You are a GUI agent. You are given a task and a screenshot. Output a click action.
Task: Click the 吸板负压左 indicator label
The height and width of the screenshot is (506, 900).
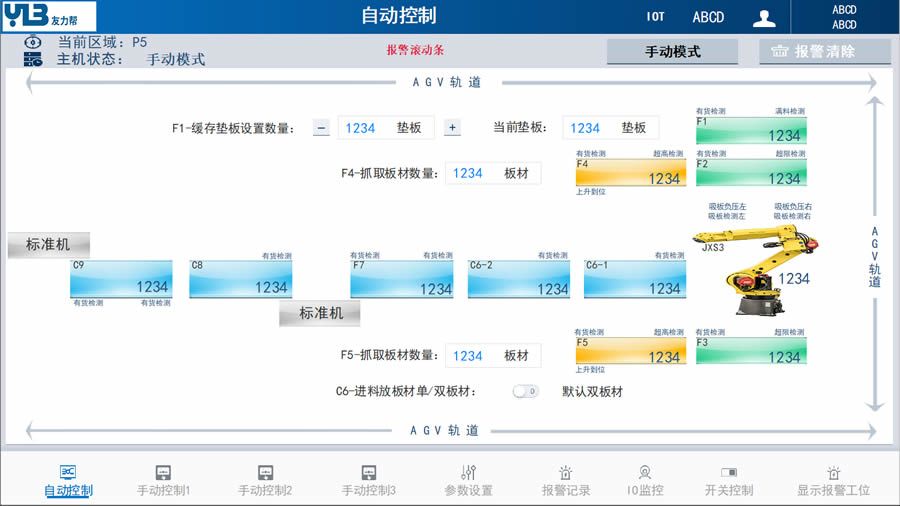tap(727, 206)
